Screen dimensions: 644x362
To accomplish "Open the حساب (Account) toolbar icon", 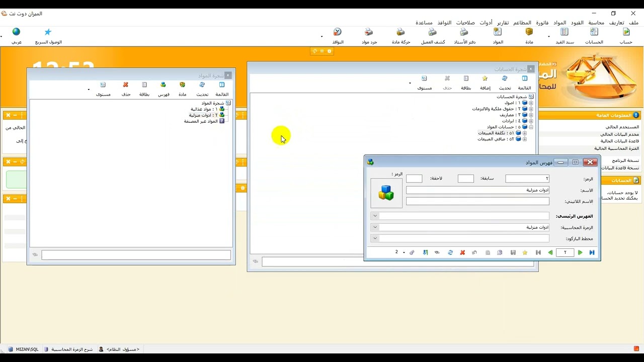I will click(x=626, y=36).
